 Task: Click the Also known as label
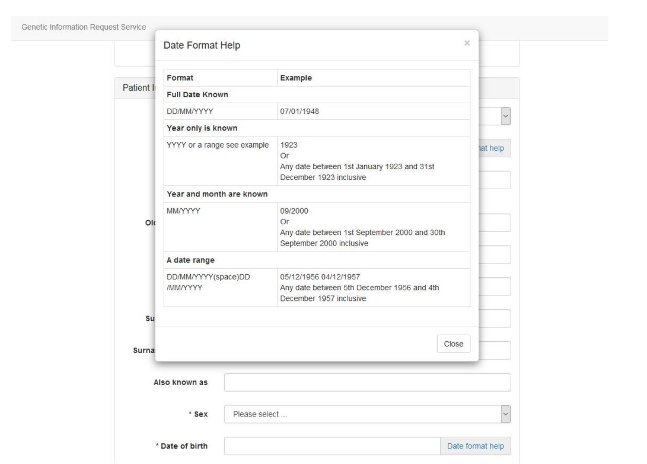point(180,382)
